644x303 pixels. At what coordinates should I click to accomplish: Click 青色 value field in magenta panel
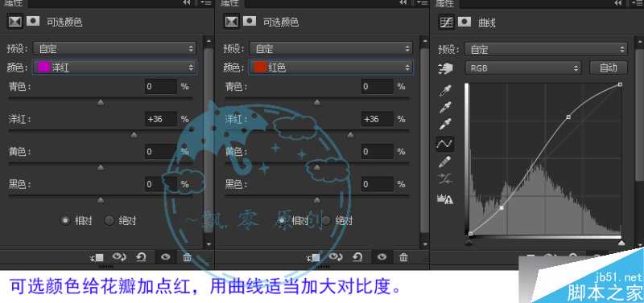(x=161, y=86)
